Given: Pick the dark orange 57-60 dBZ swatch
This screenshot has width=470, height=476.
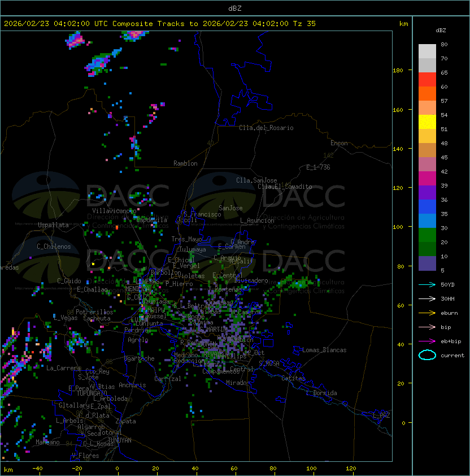Looking at the screenshot, I should 427,93.
